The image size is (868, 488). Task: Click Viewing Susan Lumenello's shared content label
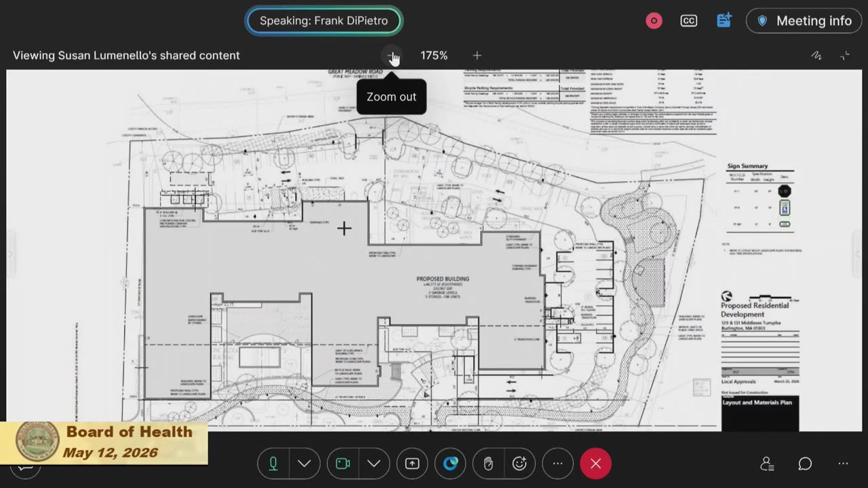pos(126,56)
